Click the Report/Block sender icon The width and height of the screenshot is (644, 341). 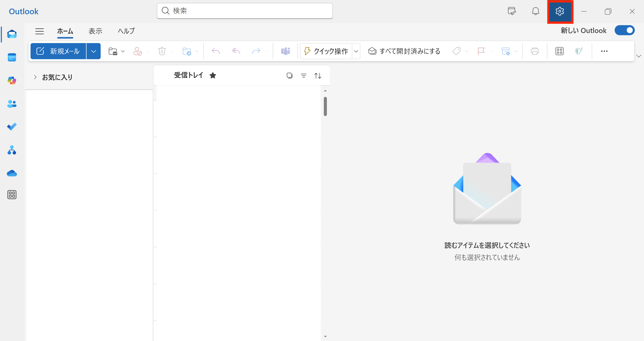coord(138,51)
